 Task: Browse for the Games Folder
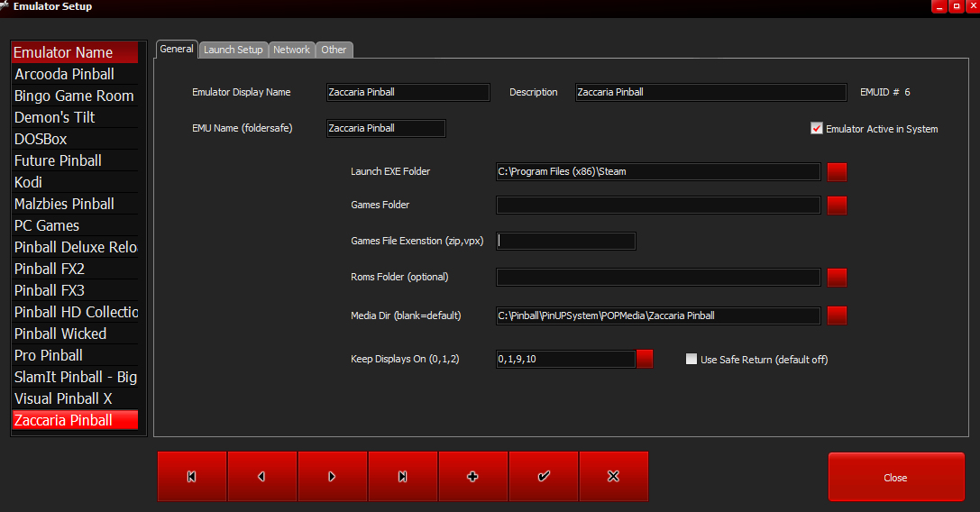click(837, 206)
